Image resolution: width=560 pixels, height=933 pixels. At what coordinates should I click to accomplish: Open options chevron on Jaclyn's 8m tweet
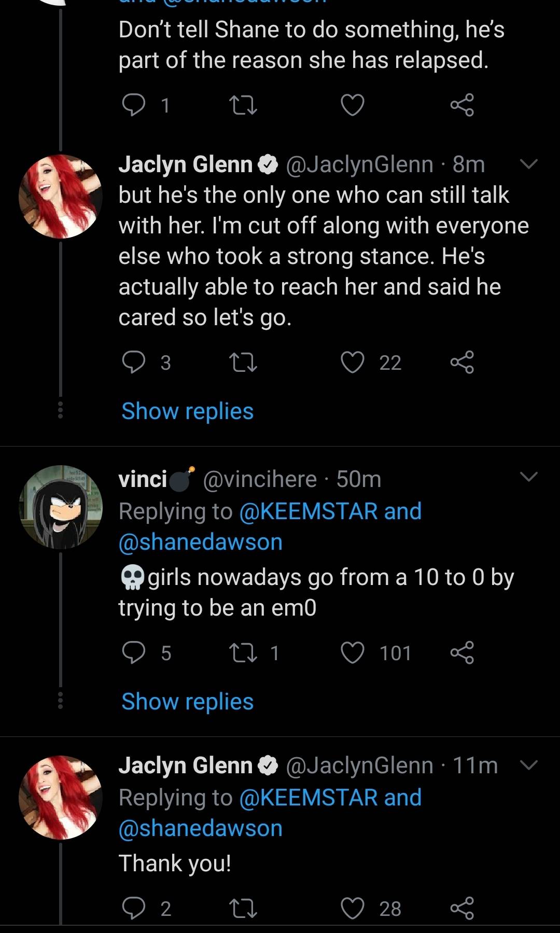(528, 164)
